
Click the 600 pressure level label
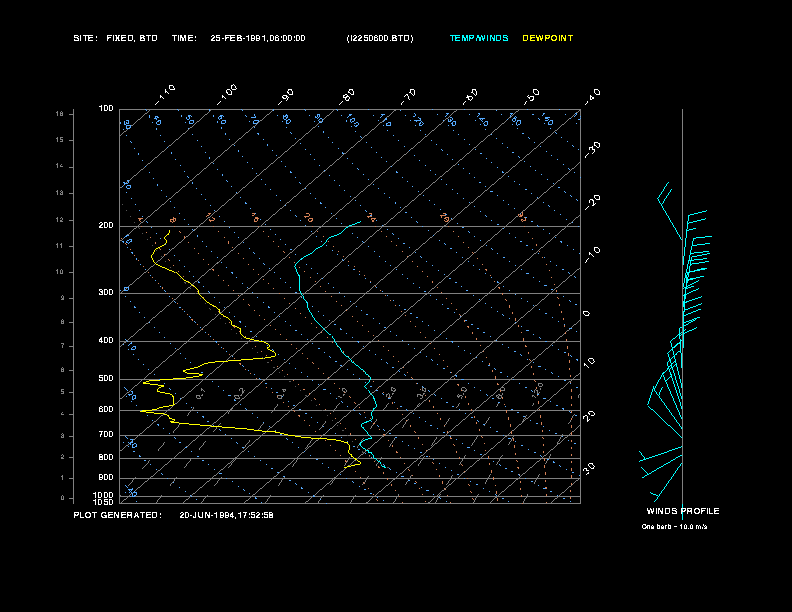(x=106, y=410)
